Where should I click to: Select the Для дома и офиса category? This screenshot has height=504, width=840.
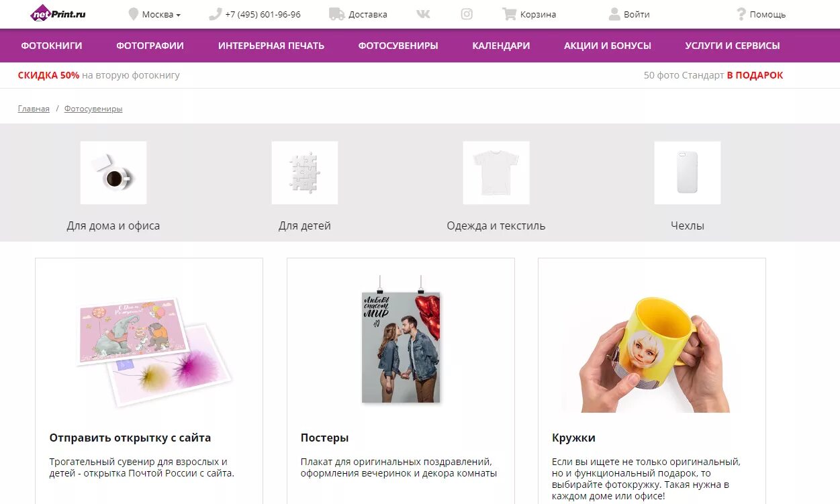coord(113,187)
